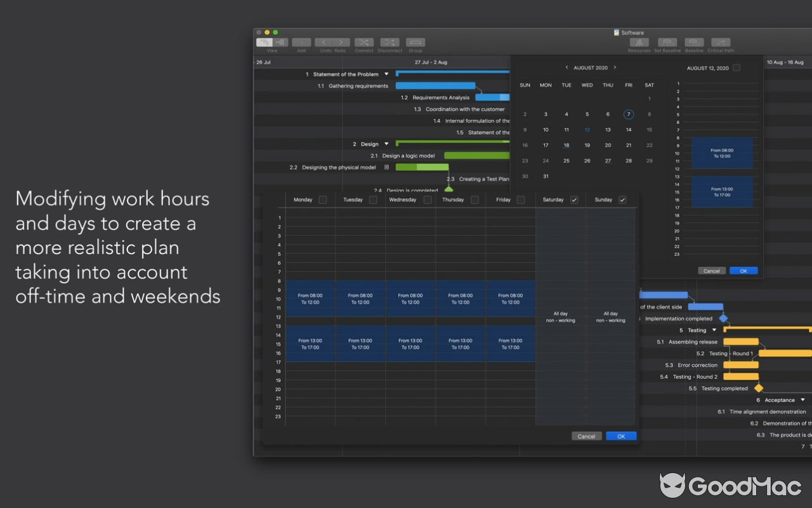The height and width of the screenshot is (508, 812).
Task: Enable the Monday working-day checkbox
Action: pos(322,199)
